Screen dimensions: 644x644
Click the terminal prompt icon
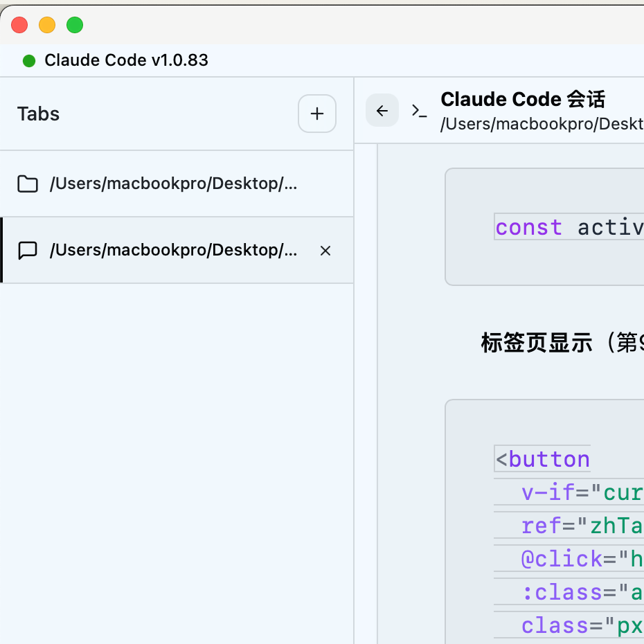coord(419,111)
